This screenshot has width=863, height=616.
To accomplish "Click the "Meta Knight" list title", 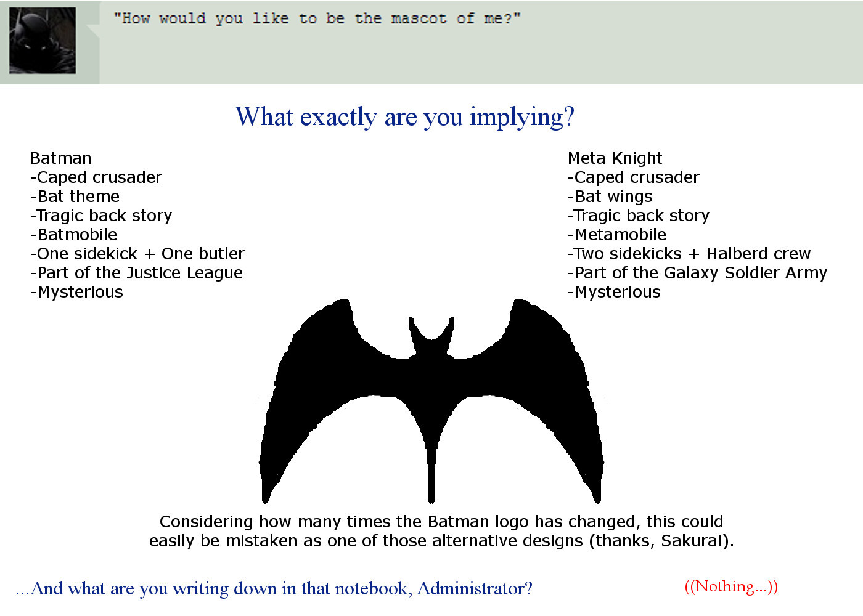I will tap(615, 158).
